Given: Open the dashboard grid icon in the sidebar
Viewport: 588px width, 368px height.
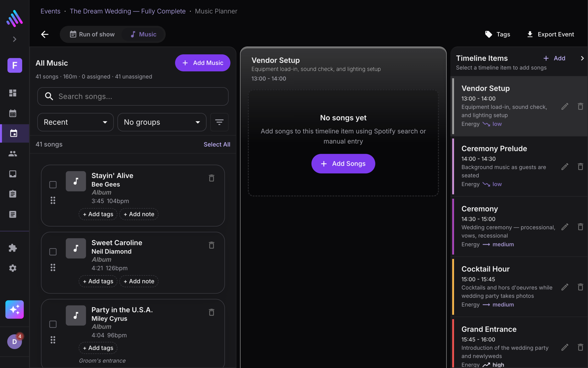Looking at the screenshot, I should click(x=13, y=93).
